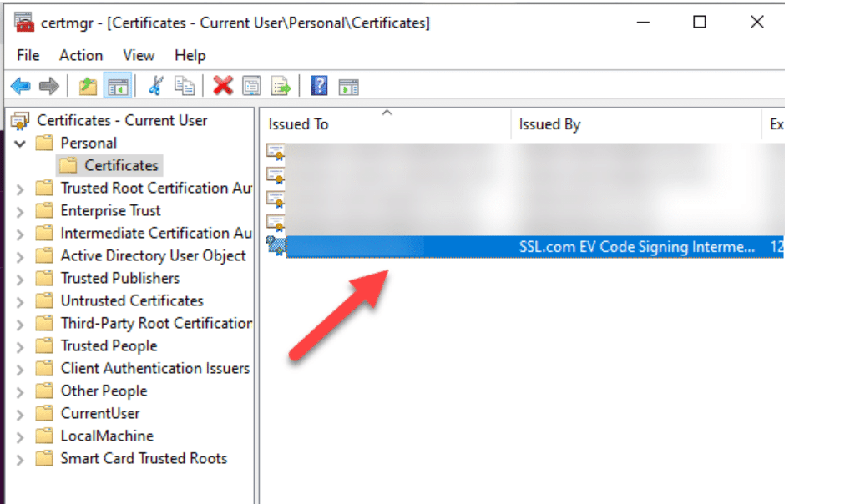This screenshot has width=865, height=504.
Task: Click the Cut scissors toolbar icon
Action: click(x=155, y=86)
